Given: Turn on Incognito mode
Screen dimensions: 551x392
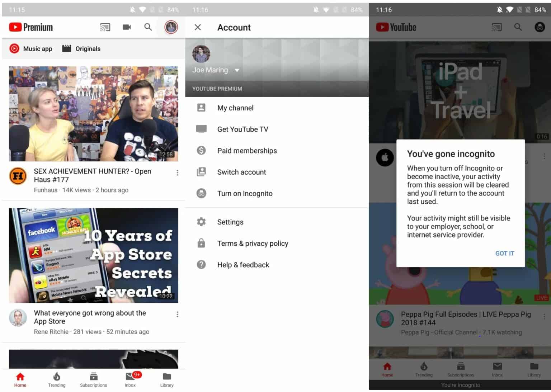Looking at the screenshot, I should tap(277, 194).
